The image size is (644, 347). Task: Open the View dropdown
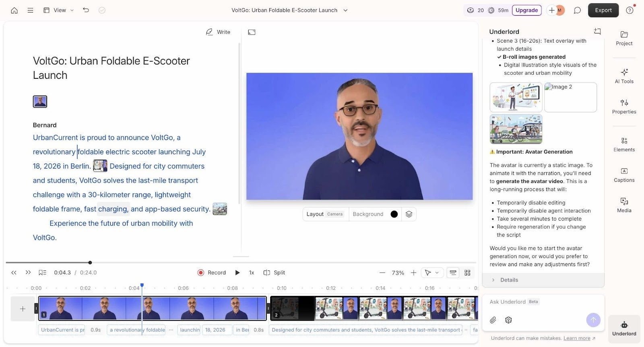click(59, 10)
